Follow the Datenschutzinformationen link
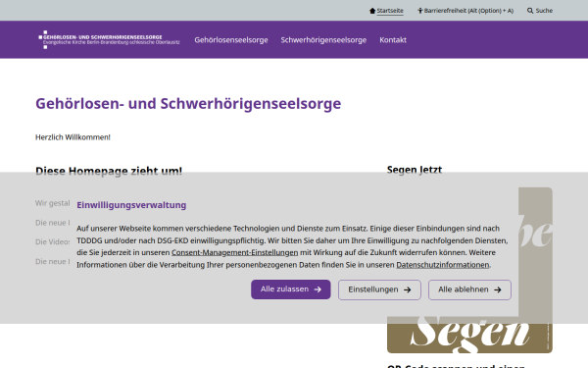 click(443, 265)
